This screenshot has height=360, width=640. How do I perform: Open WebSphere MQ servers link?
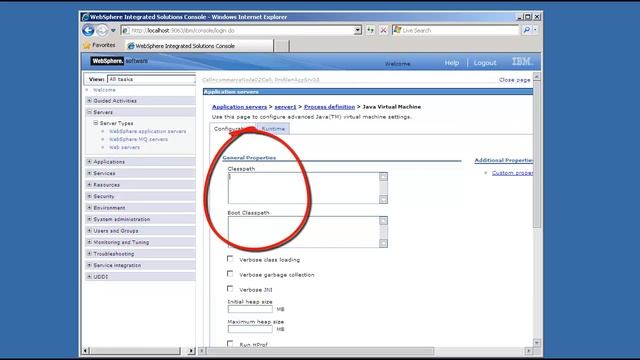[x=138, y=139]
